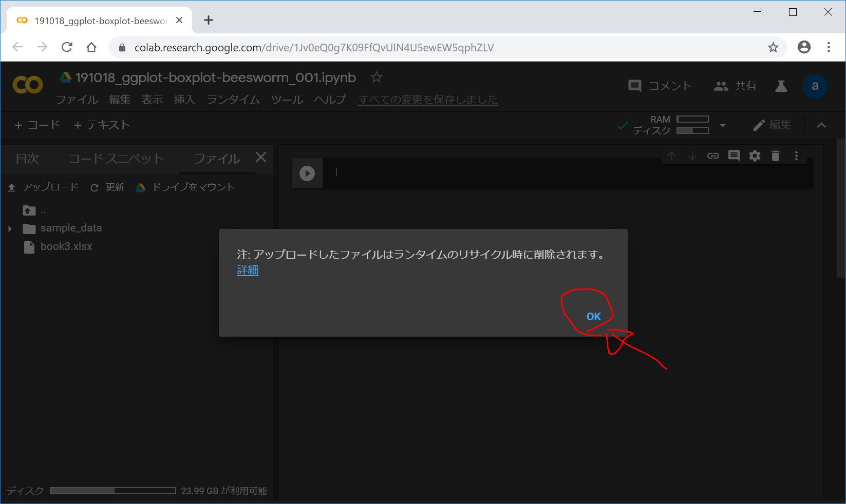The height and width of the screenshot is (504, 846).
Task: Run the first code cell
Action: point(307,173)
